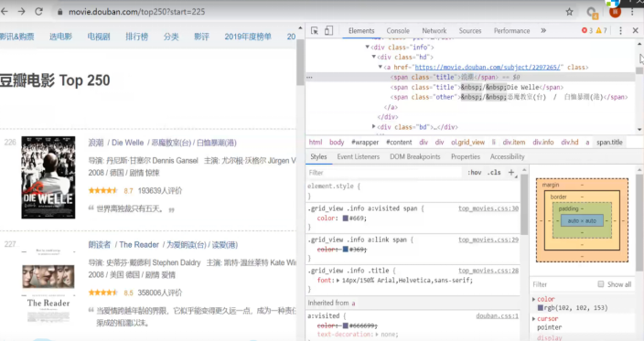Open top_movies.css:28 source link
Image resolution: width=644 pixels, height=341 pixels.
coord(488,271)
